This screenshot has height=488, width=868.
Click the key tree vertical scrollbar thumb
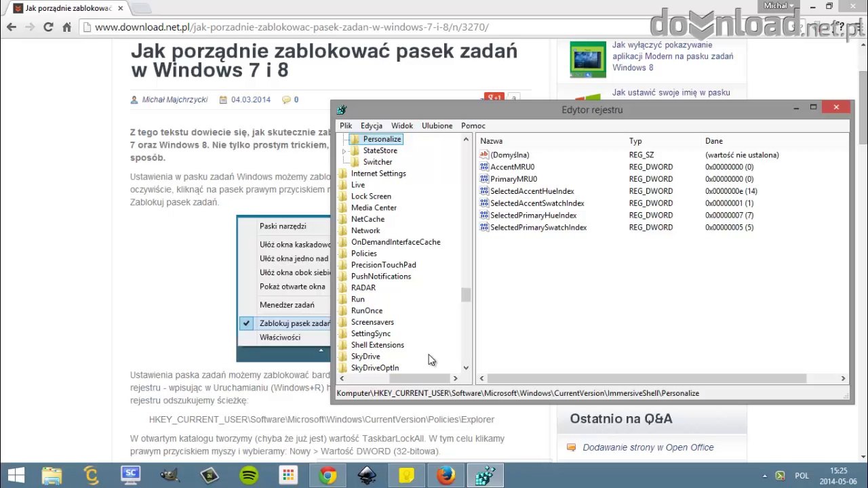tap(466, 295)
